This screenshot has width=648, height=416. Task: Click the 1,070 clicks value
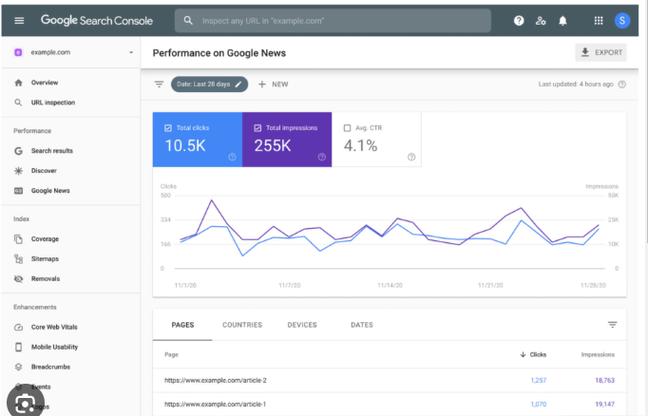pos(538,404)
